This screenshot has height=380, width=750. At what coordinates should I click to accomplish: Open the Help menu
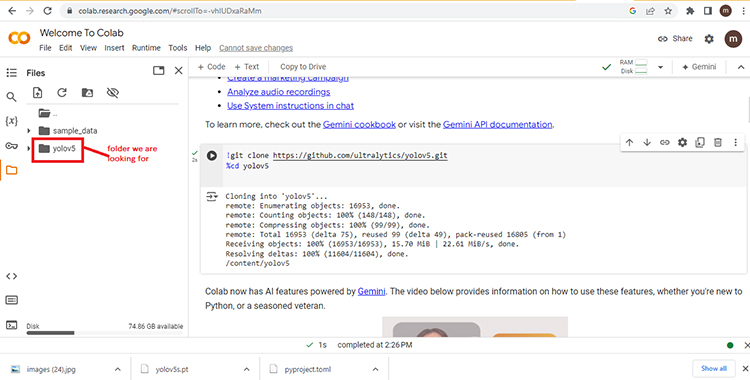tap(203, 48)
